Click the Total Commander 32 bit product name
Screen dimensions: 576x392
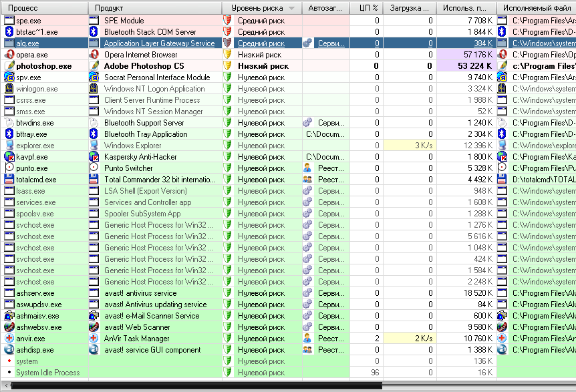160,180
